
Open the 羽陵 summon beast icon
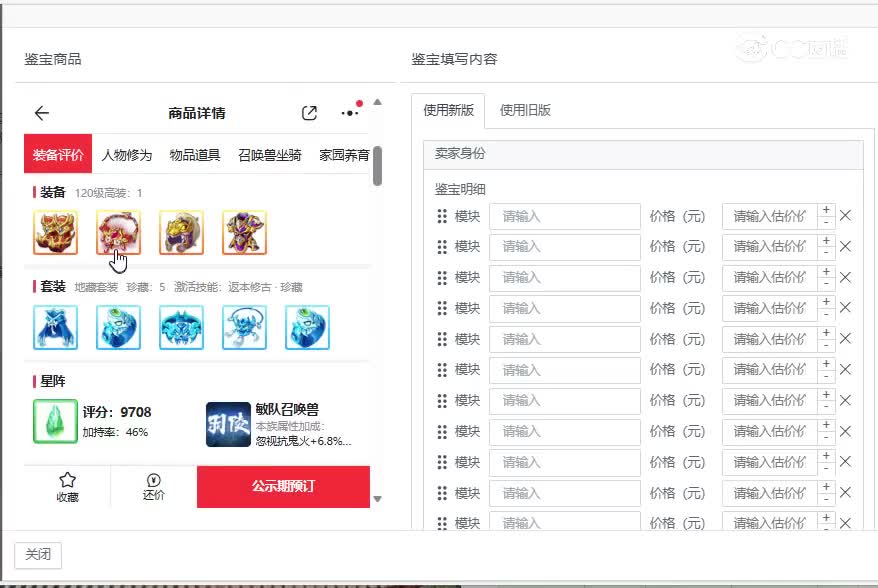[x=228, y=424]
